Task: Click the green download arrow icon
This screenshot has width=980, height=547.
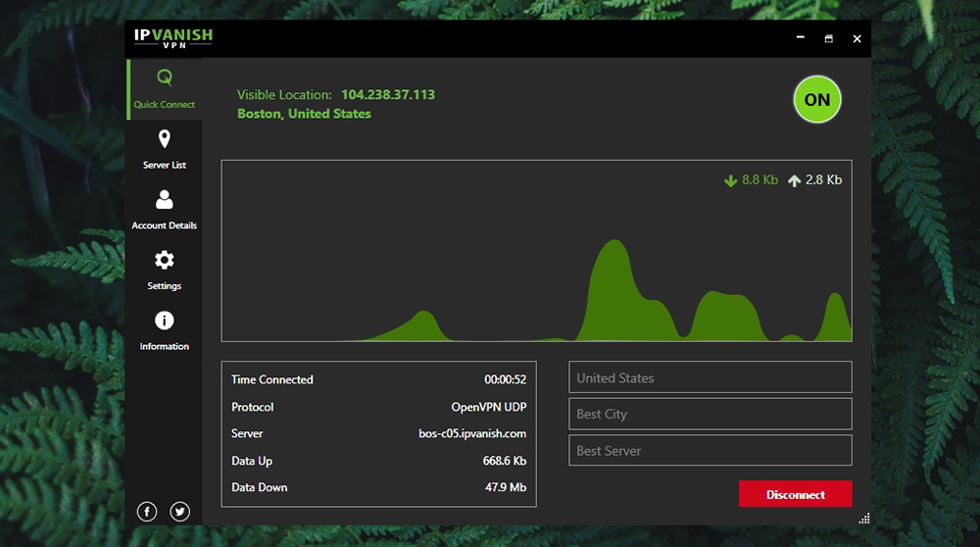Action: pos(731,180)
